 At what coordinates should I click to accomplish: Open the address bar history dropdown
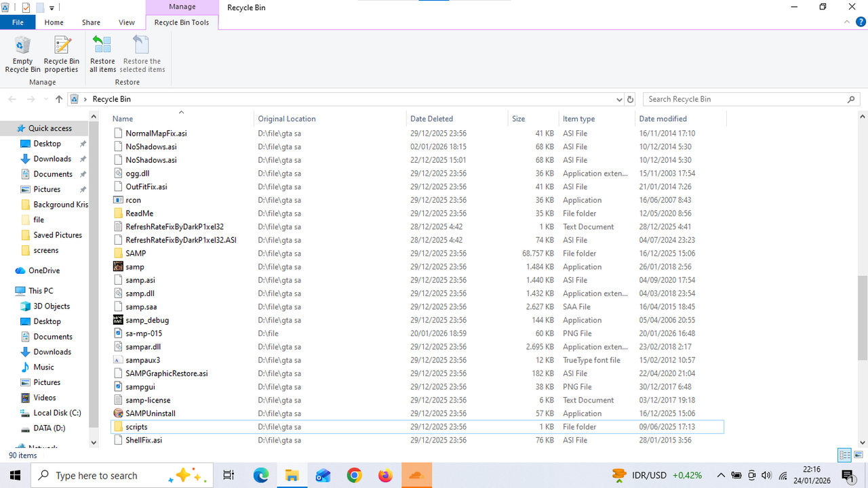[619, 99]
